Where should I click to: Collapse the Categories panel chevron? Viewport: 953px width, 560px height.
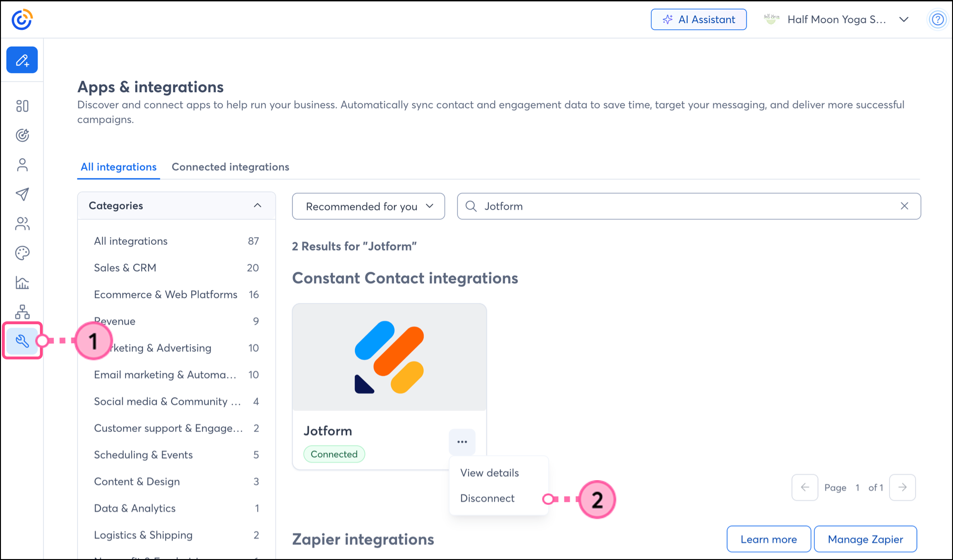(x=257, y=205)
